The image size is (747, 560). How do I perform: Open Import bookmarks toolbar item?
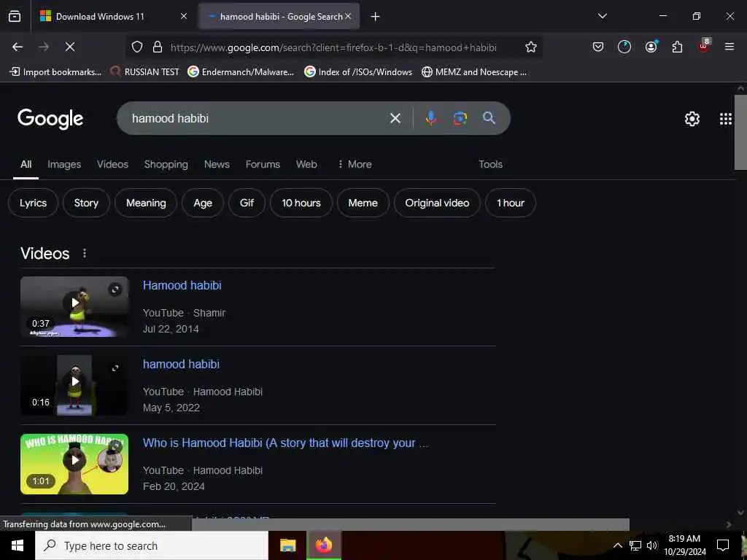(x=55, y=72)
